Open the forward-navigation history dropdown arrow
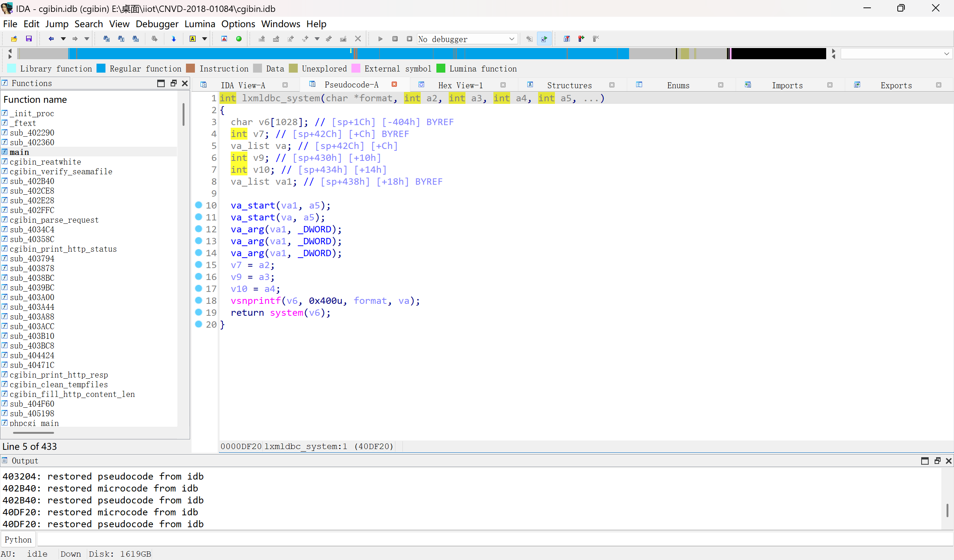 (87, 39)
